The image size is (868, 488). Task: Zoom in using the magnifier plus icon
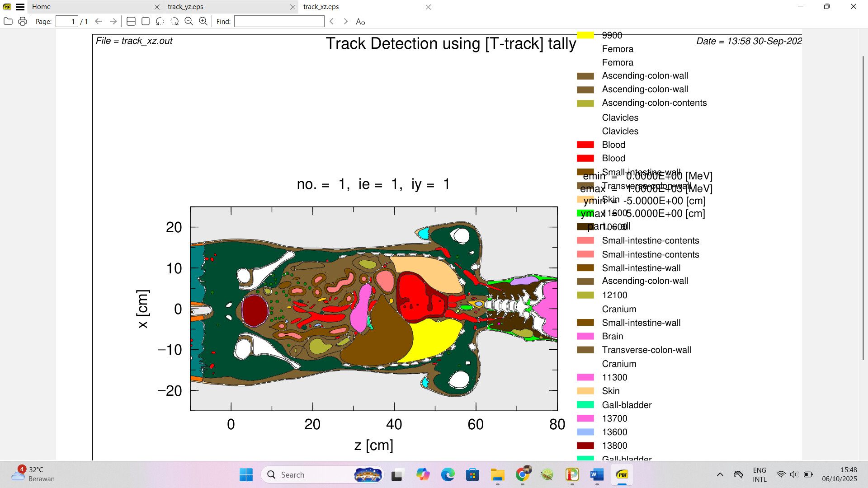click(203, 21)
